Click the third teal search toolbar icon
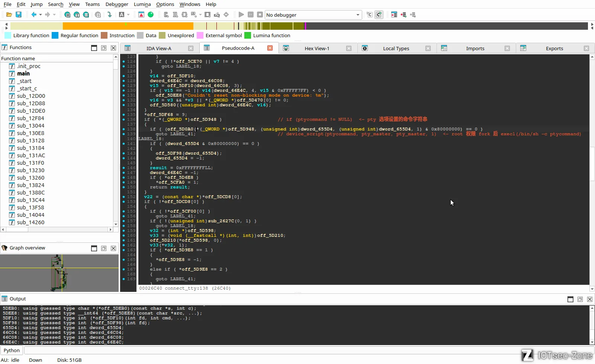The width and height of the screenshot is (595, 364). (x=86, y=15)
